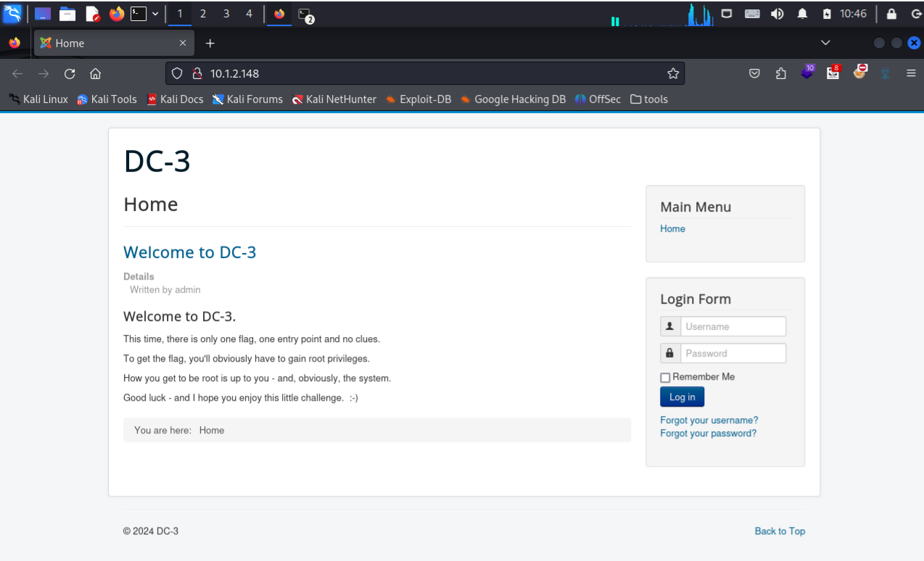Click the Firefox View pinned icon
Screen dimensions: 924x561
15,43
